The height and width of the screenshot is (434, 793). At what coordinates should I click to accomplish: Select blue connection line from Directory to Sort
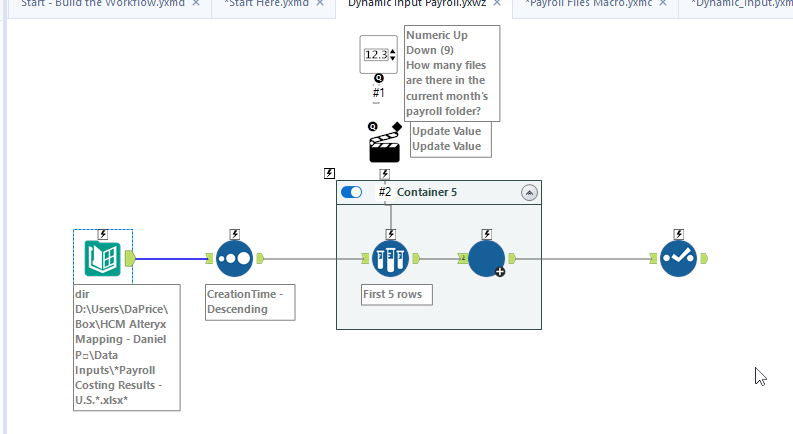pos(171,258)
